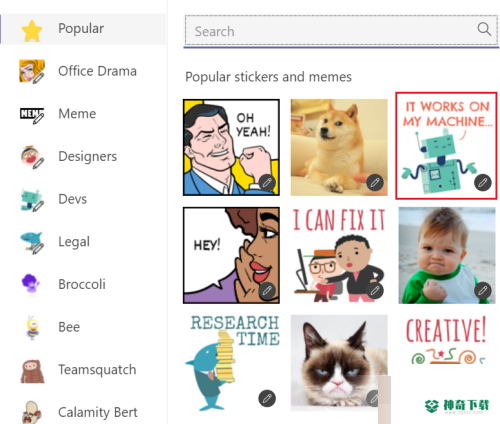Choose the Broccoli sticker pack

coord(83,285)
